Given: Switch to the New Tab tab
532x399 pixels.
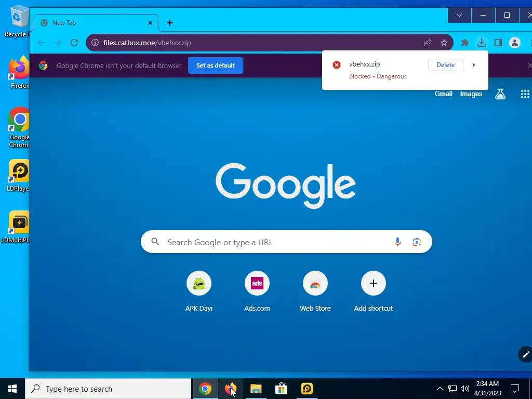Looking at the screenshot, I should [x=96, y=23].
